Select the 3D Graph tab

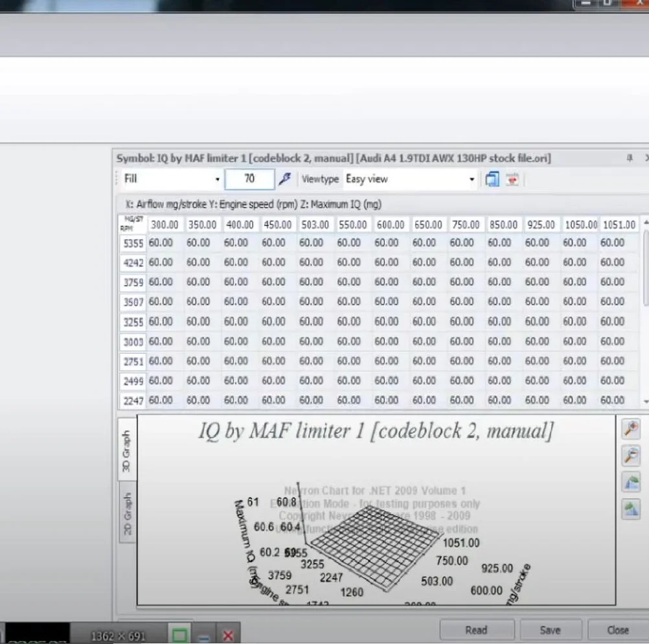(x=127, y=450)
